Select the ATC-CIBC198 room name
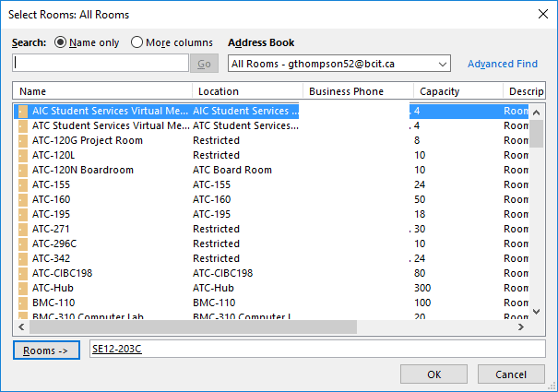The height and width of the screenshot is (392, 558). 63,273
